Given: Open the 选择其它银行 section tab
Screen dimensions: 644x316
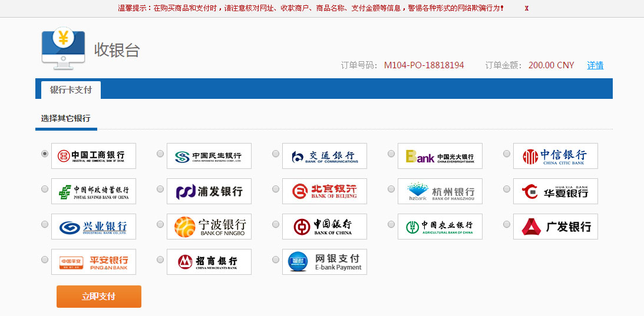Looking at the screenshot, I should (65, 119).
